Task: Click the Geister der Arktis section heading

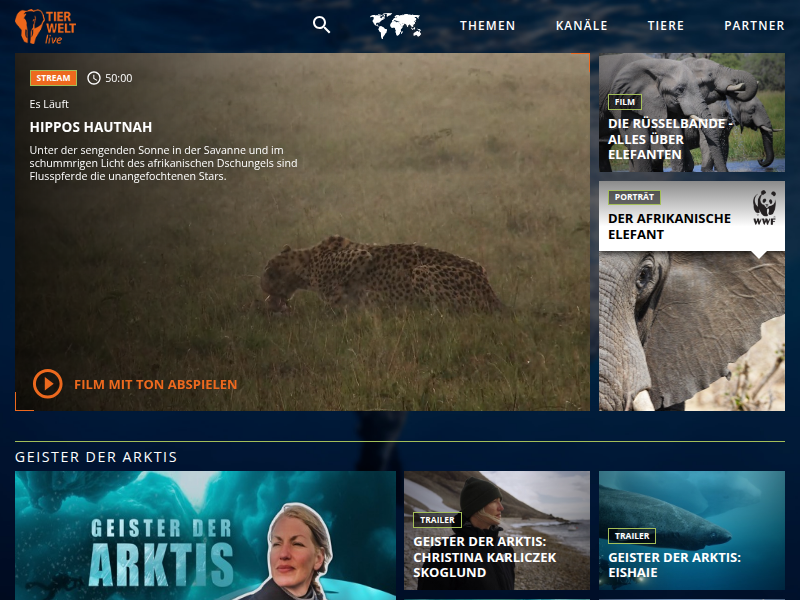Action: coord(96,457)
